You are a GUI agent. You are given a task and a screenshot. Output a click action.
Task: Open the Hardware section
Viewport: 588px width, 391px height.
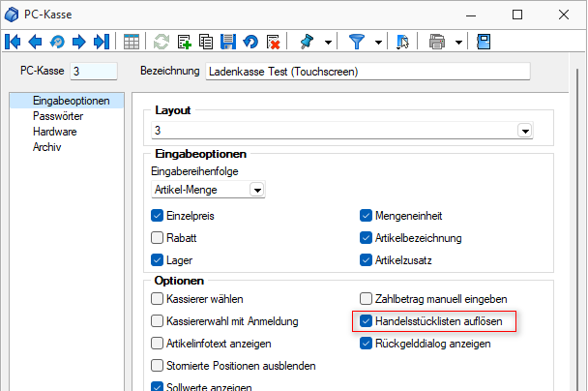(55, 132)
